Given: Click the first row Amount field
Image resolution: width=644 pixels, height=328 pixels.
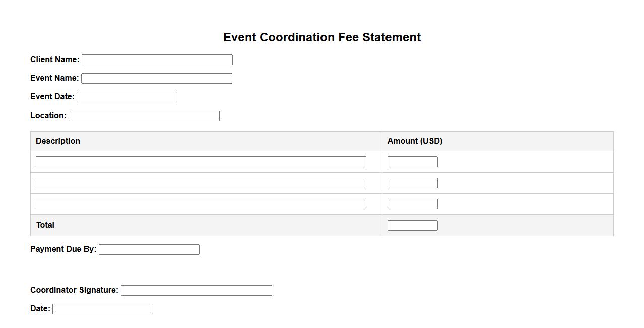Looking at the screenshot, I should click(x=412, y=162).
